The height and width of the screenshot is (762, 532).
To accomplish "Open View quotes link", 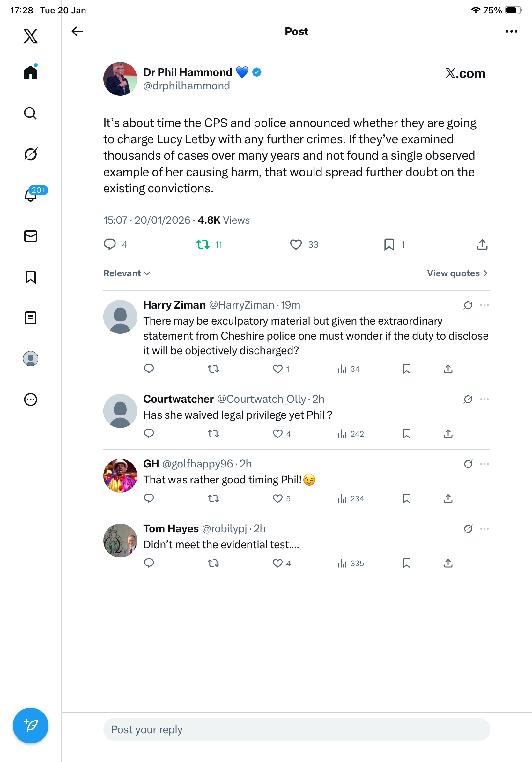I will 457,273.
